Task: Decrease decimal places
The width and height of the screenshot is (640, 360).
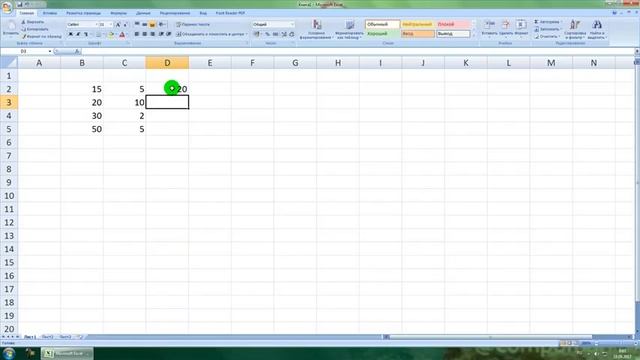Action: pos(291,34)
